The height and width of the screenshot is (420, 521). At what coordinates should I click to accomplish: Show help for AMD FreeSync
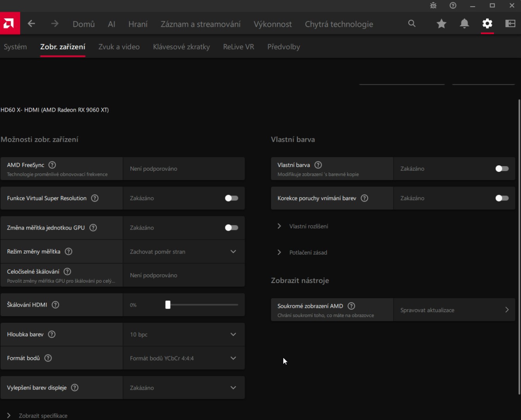(x=52, y=165)
